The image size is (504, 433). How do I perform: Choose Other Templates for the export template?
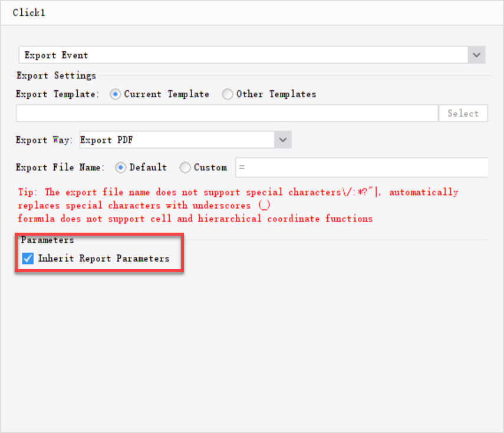point(228,94)
